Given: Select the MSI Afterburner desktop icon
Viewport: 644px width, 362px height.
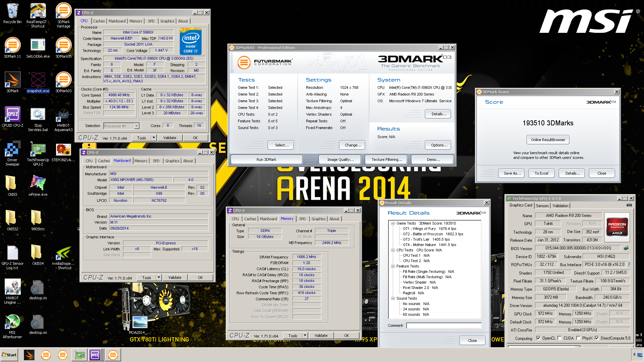Looking at the screenshot, I should (x=12, y=326).
